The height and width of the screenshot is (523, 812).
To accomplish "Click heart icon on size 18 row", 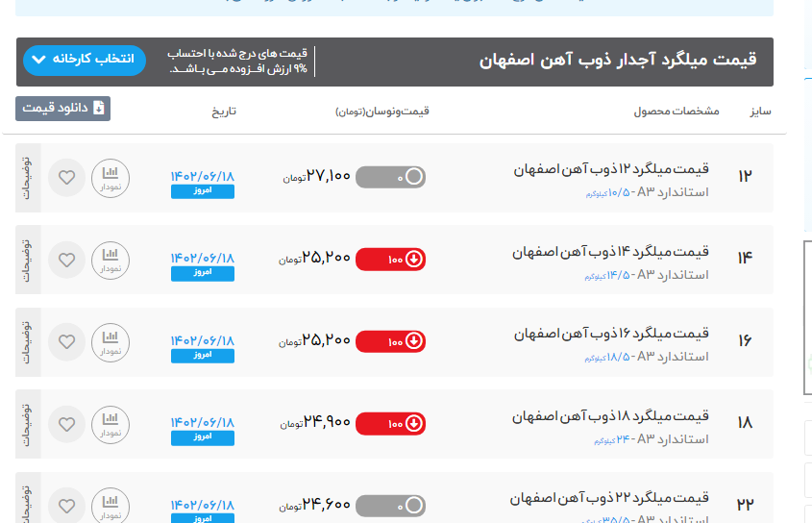I will [66, 423].
